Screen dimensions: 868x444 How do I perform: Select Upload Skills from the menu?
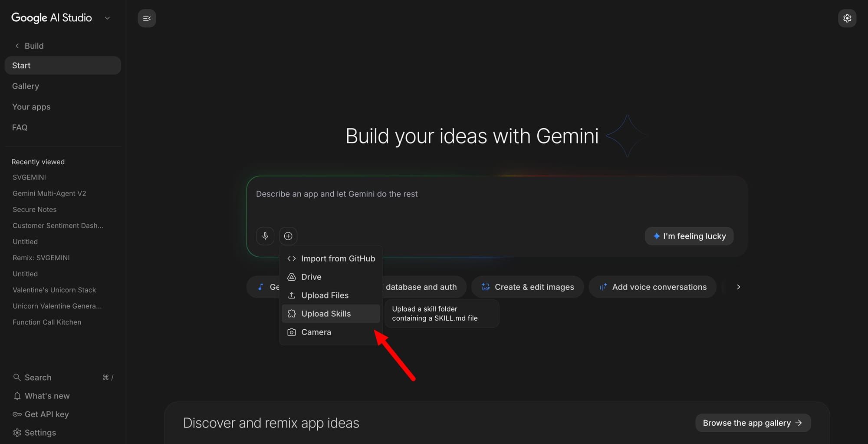pyautogui.click(x=326, y=313)
